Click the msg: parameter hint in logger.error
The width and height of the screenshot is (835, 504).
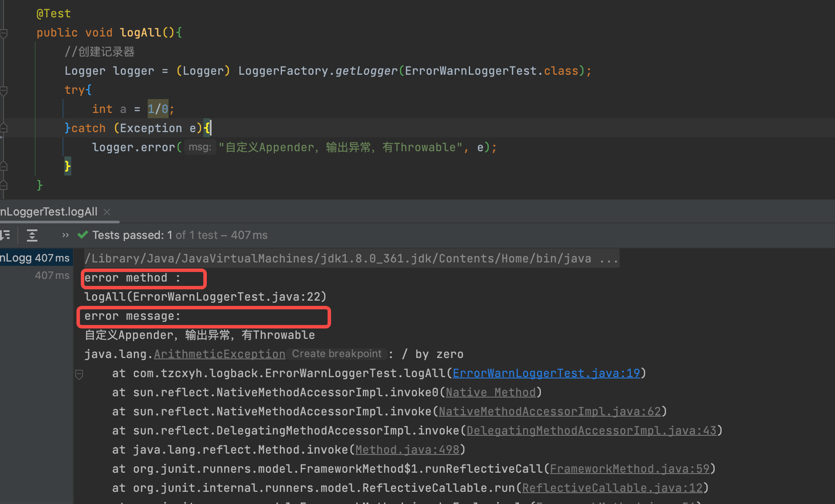coord(200,147)
